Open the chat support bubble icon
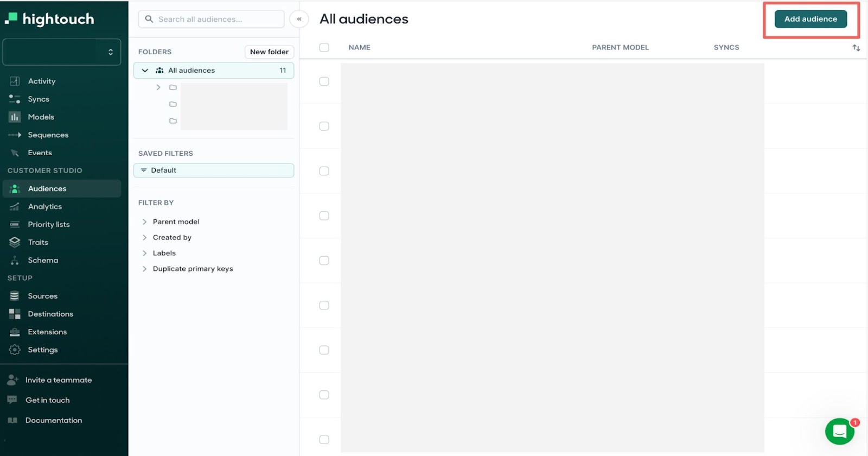The height and width of the screenshot is (456, 868). [x=839, y=432]
